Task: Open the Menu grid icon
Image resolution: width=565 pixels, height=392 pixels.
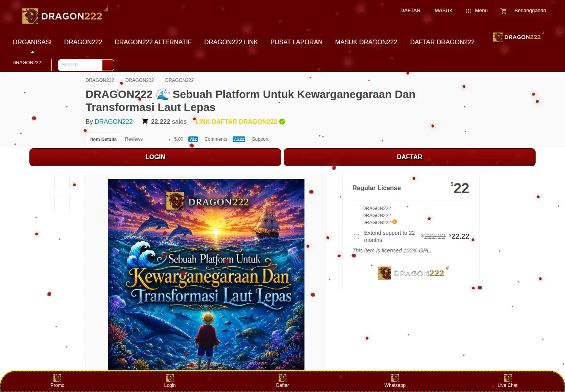Action: click(x=468, y=11)
